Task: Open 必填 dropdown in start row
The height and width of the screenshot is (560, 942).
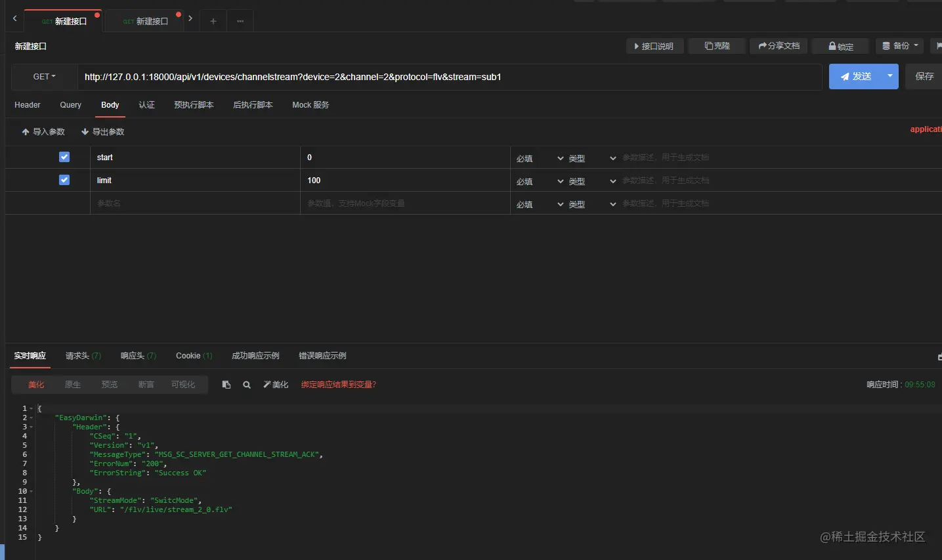Action: tap(540, 158)
